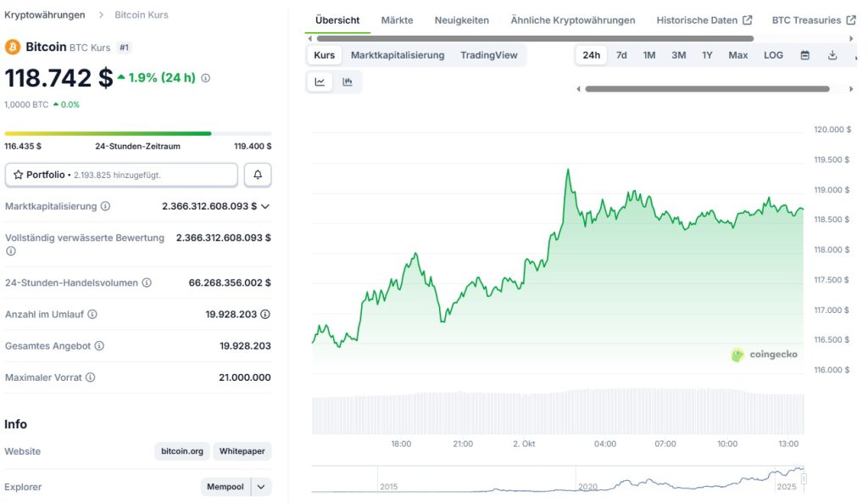Toggle the LOG scale option
The height and width of the screenshot is (503, 868).
point(773,55)
